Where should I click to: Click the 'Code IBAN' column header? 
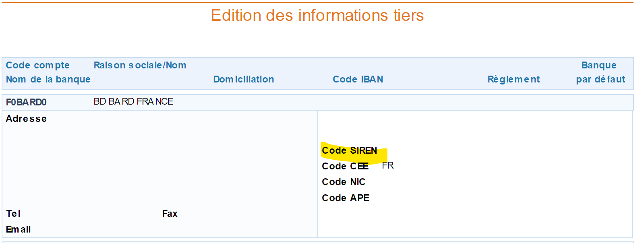tap(358, 79)
